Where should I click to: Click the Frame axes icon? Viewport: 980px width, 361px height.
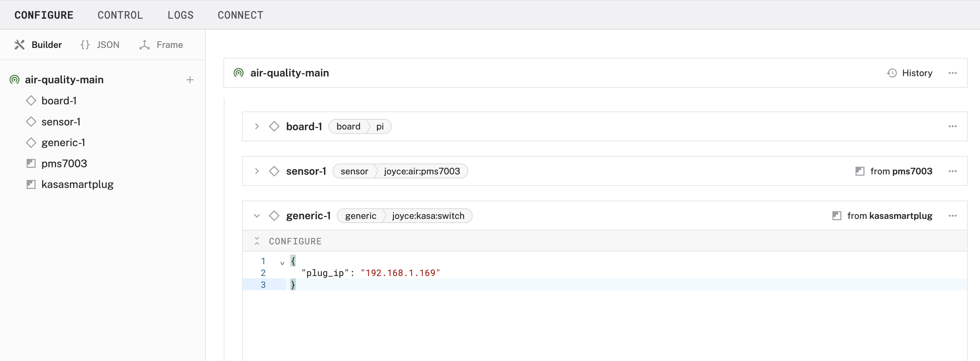point(145,45)
